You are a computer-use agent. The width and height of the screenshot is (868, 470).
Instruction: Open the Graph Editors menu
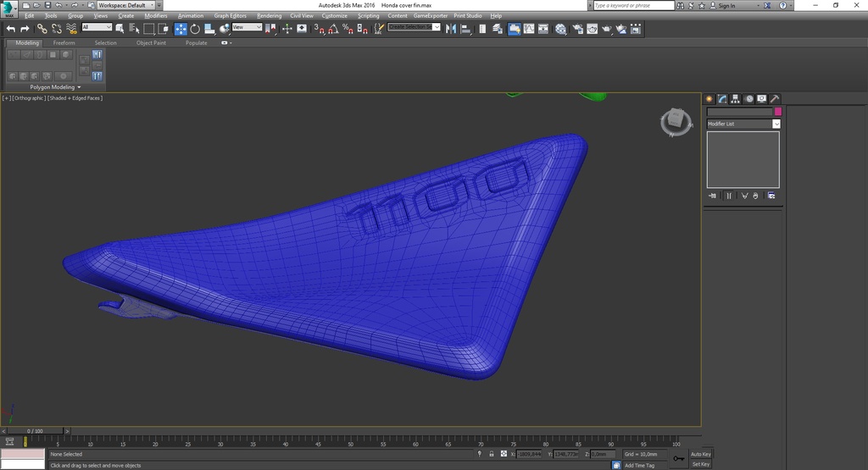231,15
